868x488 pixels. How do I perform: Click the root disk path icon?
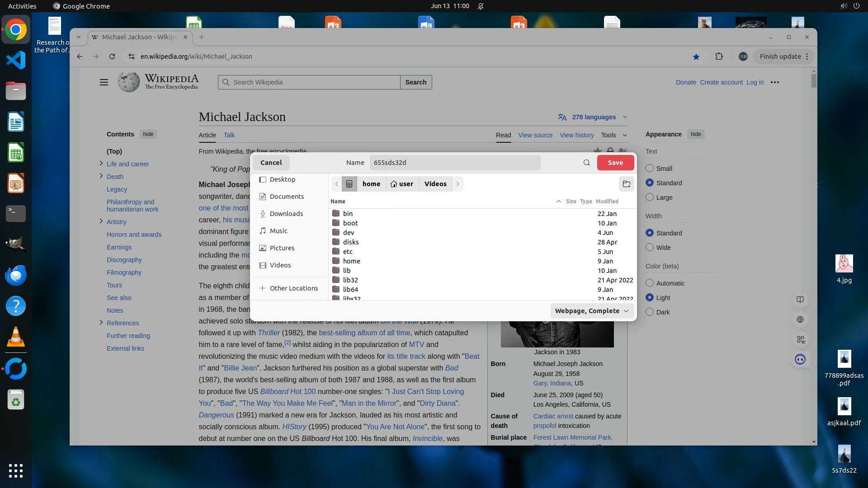pyautogui.click(x=349, y=184)
